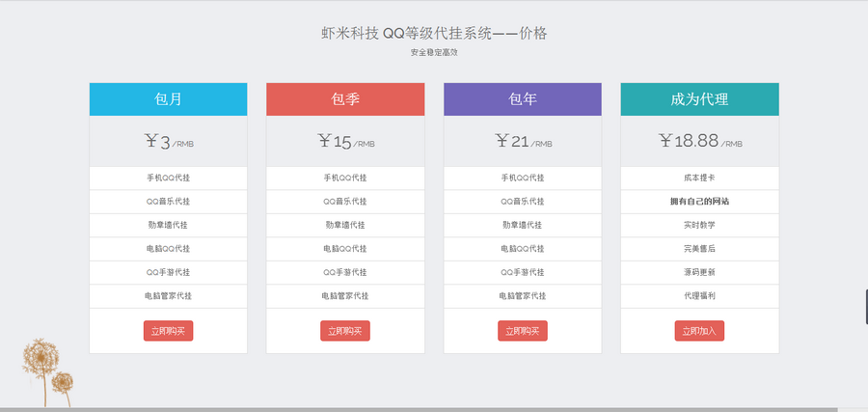Click the dark side tab at right edge
This screenshot has height=412, width=868.
click(866, 307)
